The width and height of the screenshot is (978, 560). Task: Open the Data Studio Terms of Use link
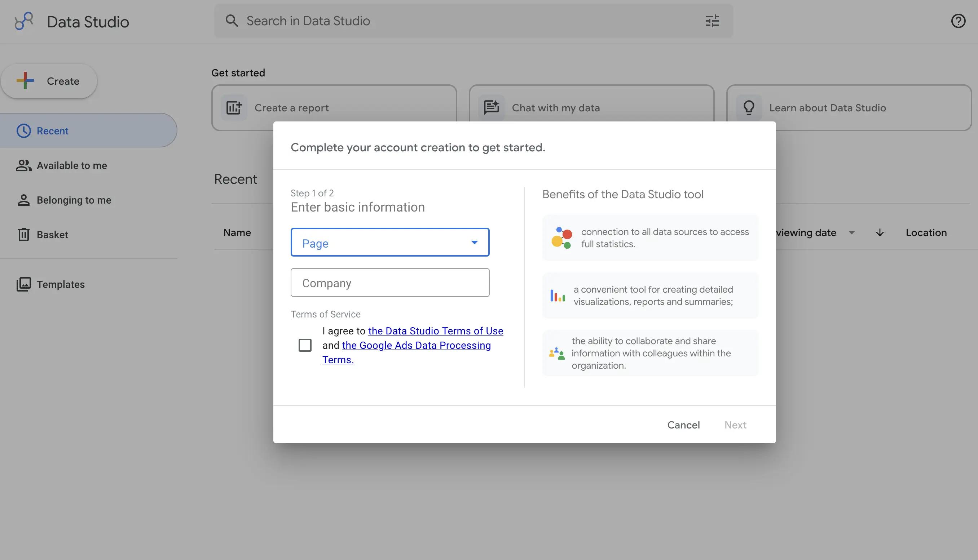(x=435, y=331)
